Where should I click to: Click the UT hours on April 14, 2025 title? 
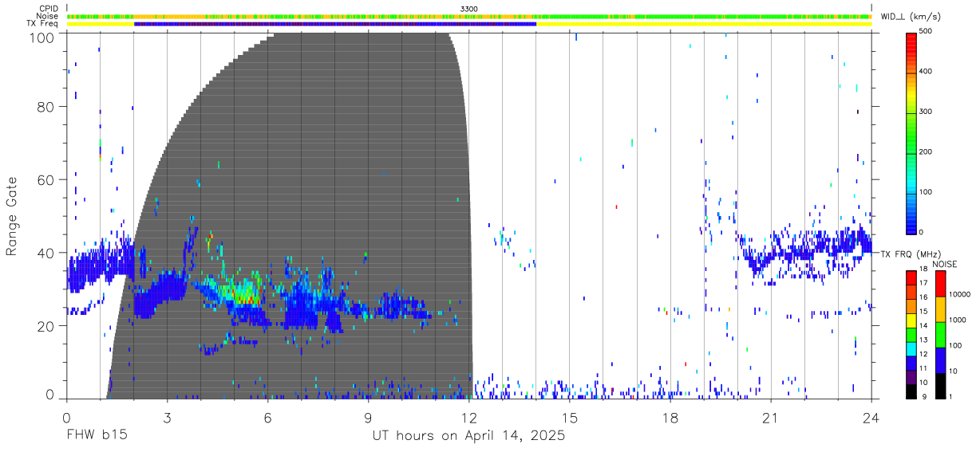468,436
